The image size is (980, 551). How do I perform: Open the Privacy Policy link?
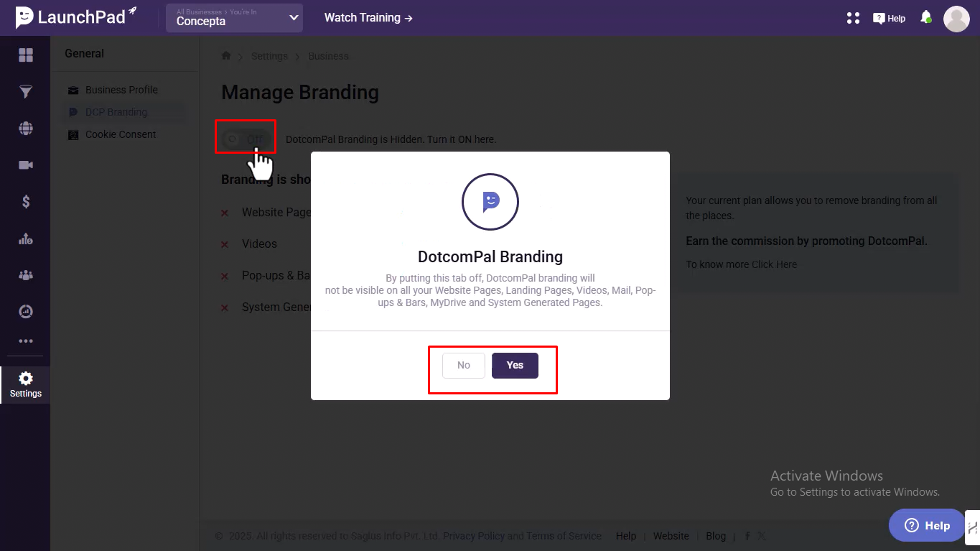[474, 536]
